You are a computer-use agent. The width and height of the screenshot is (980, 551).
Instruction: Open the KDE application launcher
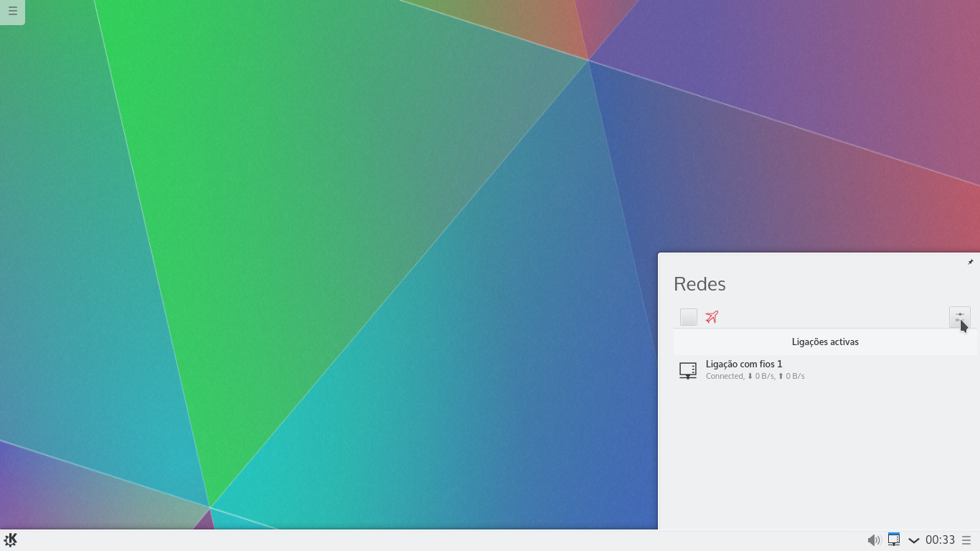point(11,540)
